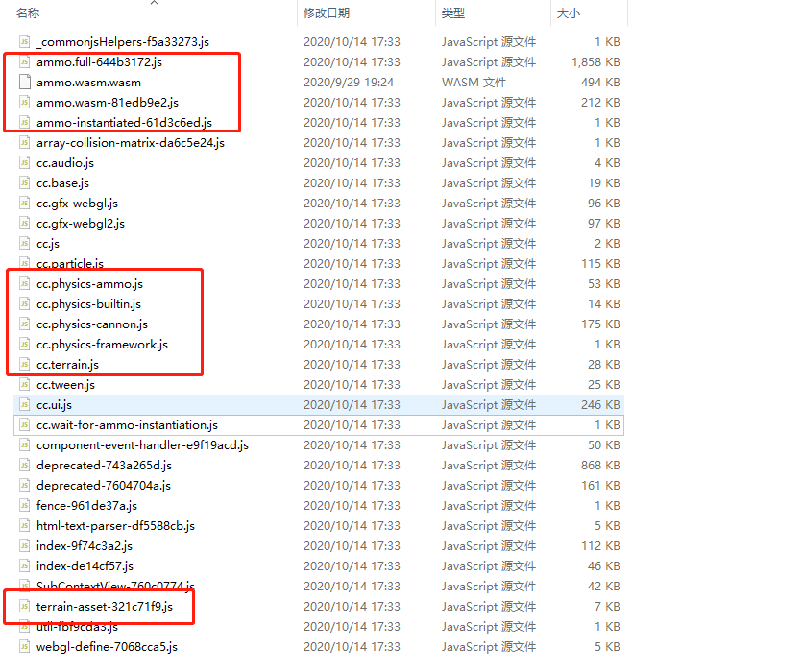This screenshot has width=802, height=672.
Task: Select the file array-collision-matrix-da6c5e24.js
Action: coord(131,143)
